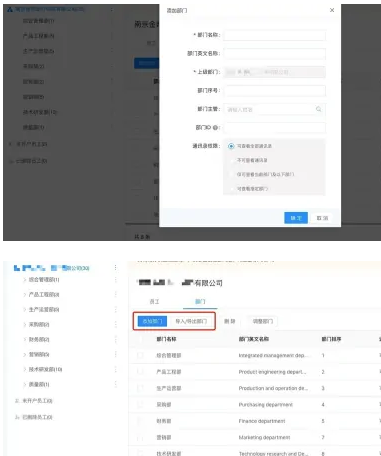Open the three-dot menu beside 产品工程部 in lower screenshot

pyautogui.click(x=115, y=294)
